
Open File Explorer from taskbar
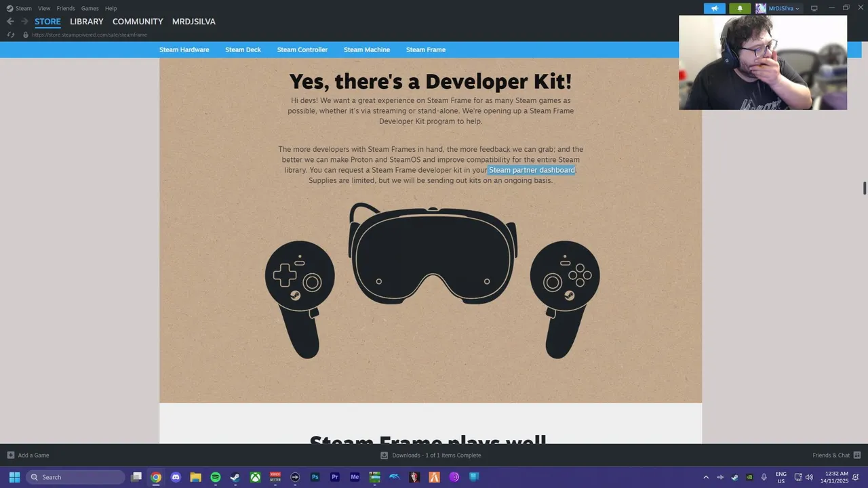195,477
